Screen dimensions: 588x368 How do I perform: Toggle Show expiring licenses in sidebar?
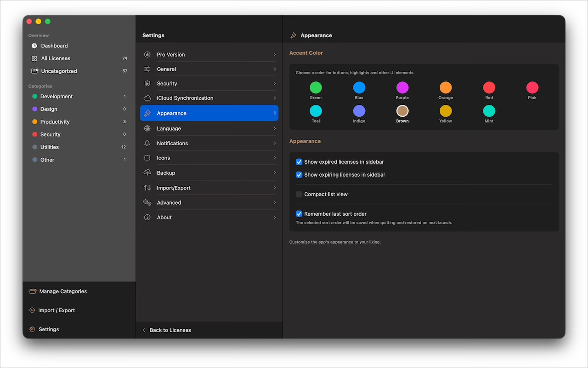point(299,175)
